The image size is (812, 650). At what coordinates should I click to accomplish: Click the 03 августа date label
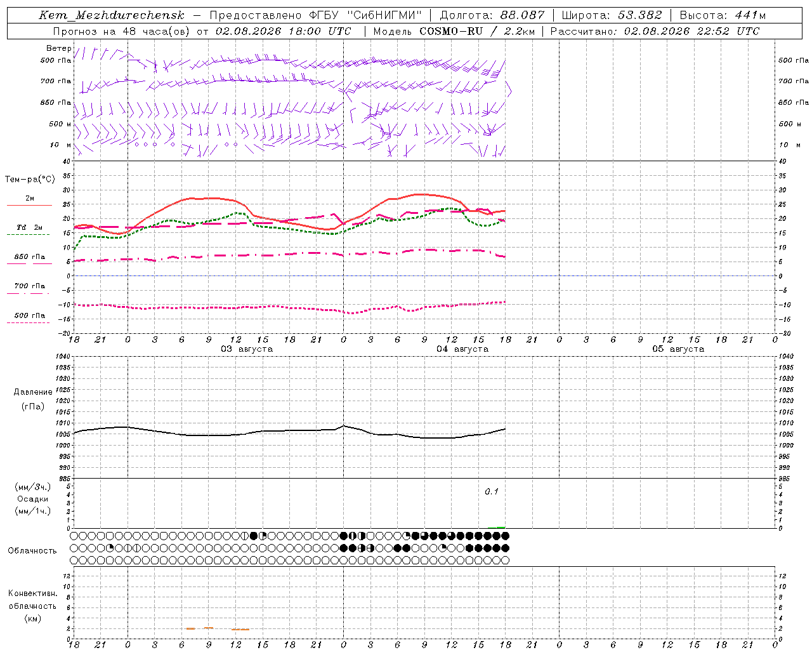[247, 349]
